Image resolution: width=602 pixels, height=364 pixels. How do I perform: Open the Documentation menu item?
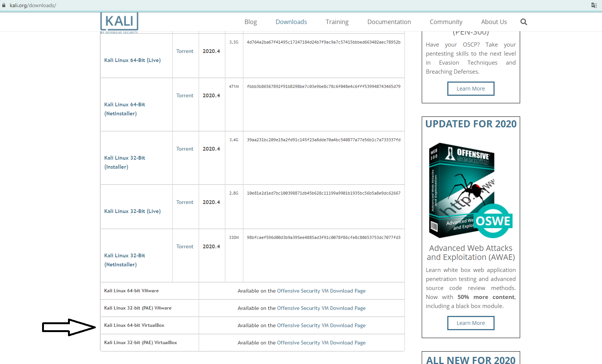389,22
